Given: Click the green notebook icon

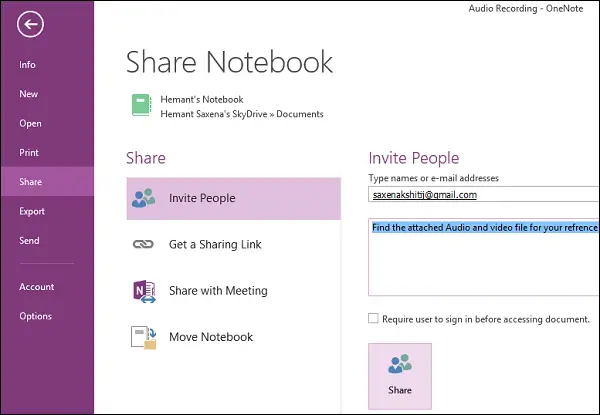Looking at the screenshot, I should tap(142, 105).
